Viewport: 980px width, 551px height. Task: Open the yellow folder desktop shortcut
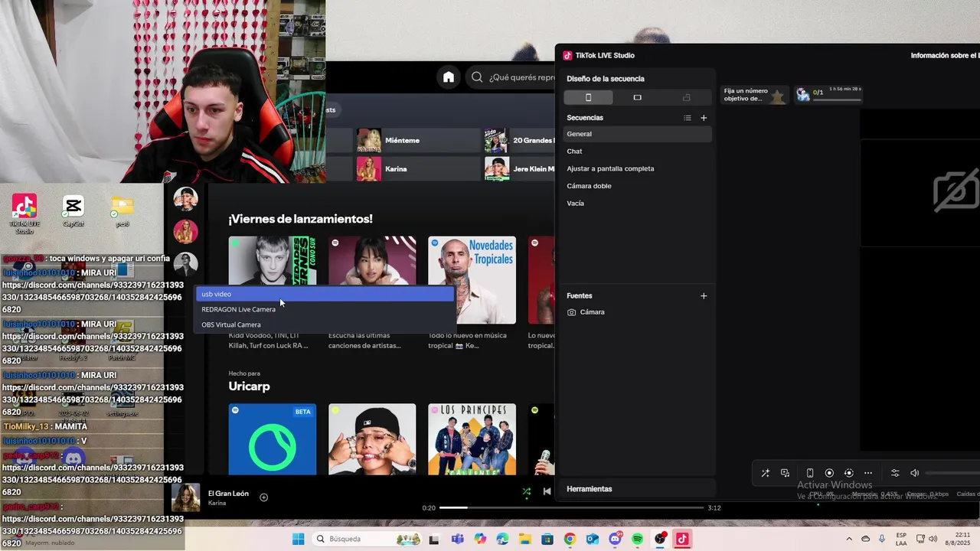click(x=122, y=210)
